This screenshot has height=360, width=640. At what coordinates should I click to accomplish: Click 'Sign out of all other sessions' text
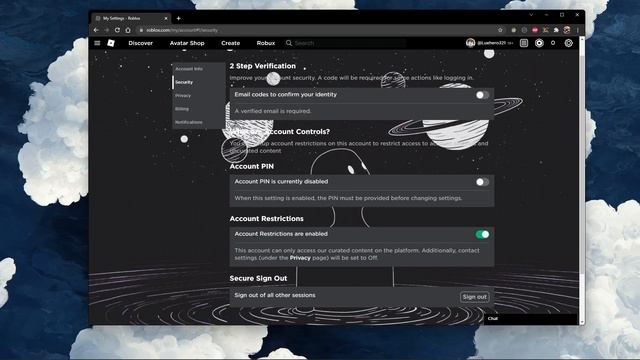tap(275, 295)
